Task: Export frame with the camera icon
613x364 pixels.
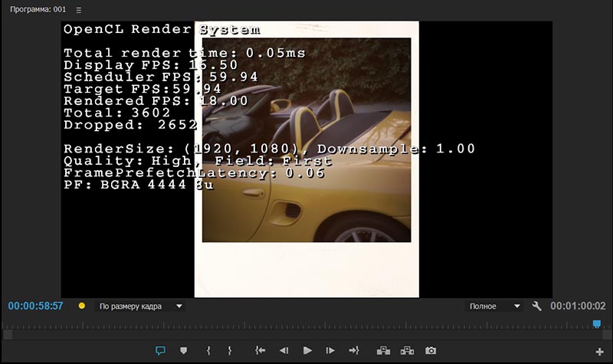Action: (431, 351)
